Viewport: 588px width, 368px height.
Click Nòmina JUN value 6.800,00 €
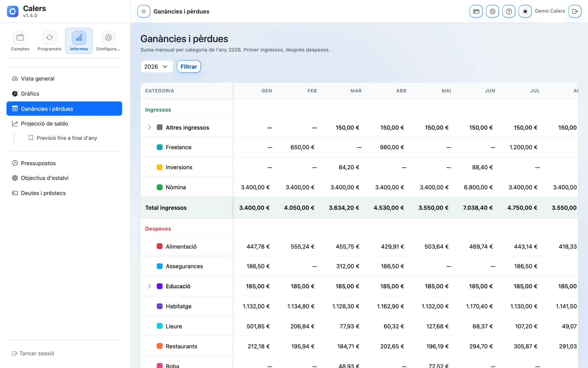click(478, 187)
